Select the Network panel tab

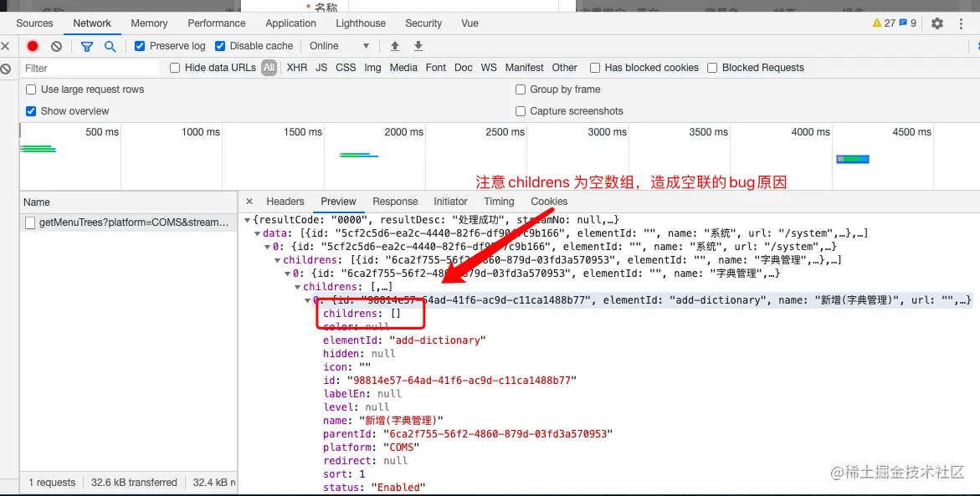tap(92, 23)
